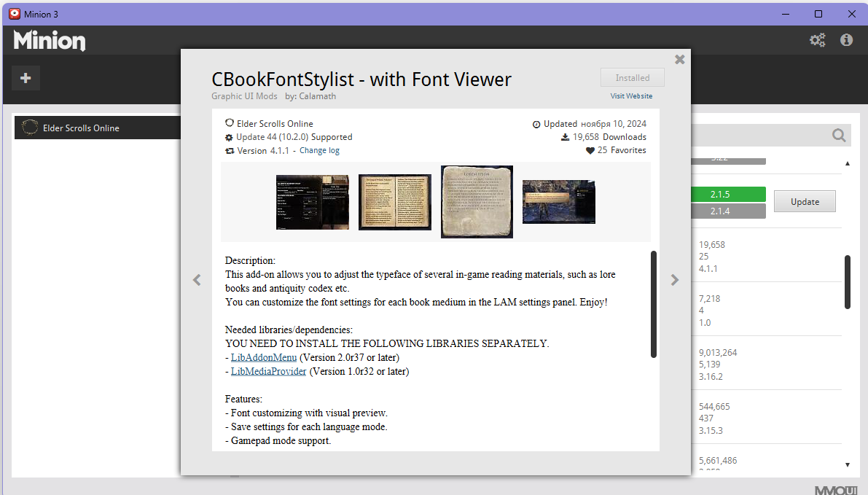
Task: Click the description scrollbar in dialog
Action: [x=653, y=304]
